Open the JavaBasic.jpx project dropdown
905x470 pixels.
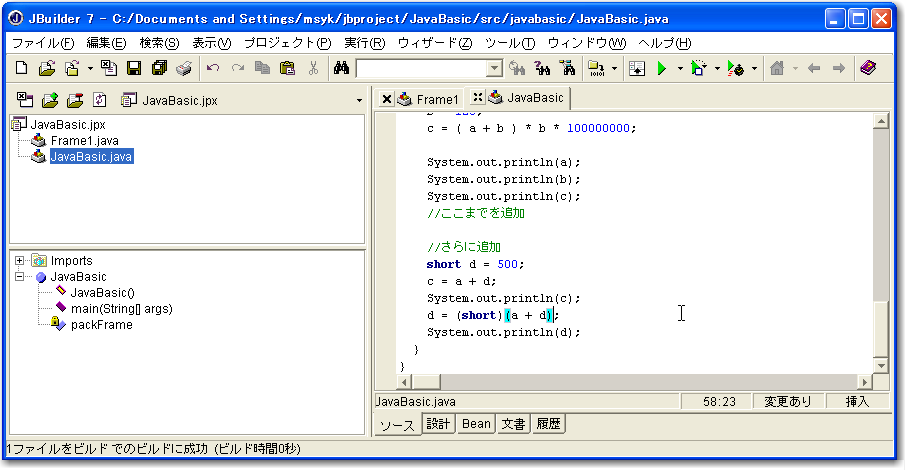pos(359,101)
